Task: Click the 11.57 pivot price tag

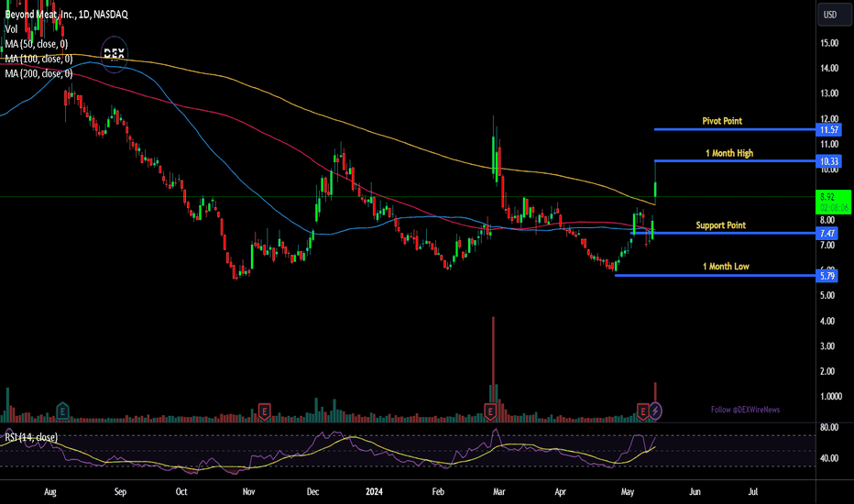Action: point(829,130)
